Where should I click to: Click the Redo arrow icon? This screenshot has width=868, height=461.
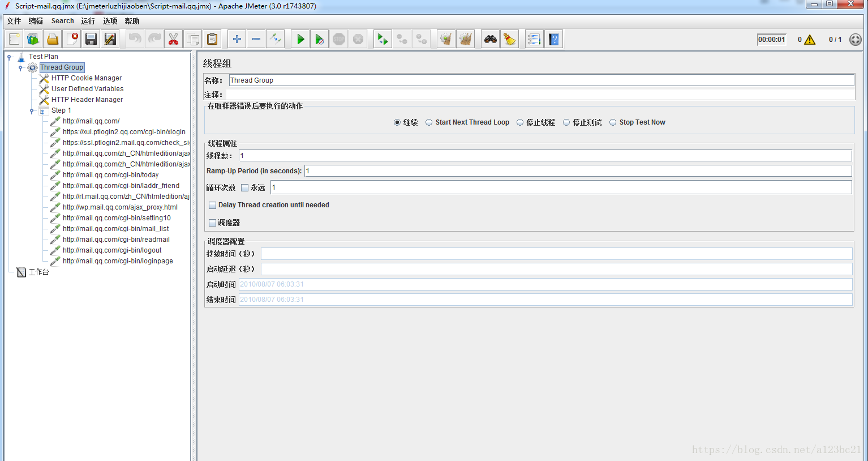[x=154, y=39]
